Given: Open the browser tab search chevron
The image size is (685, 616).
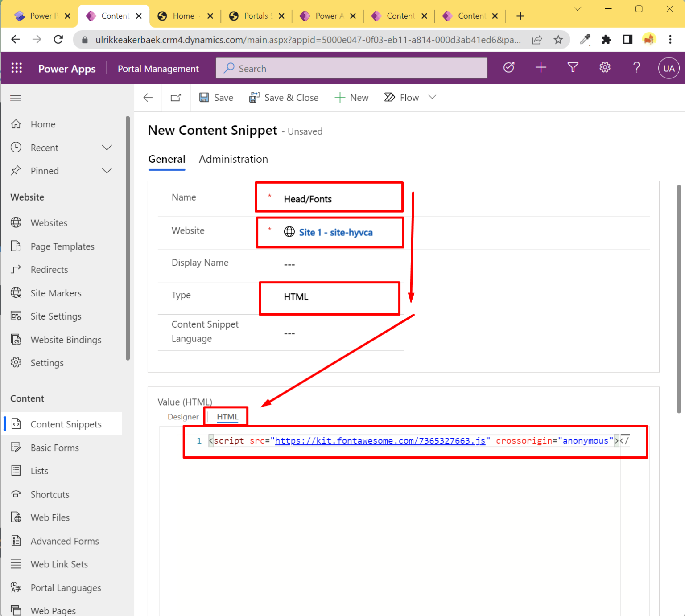Looking at the screenshot, I should tap(578, 9).
